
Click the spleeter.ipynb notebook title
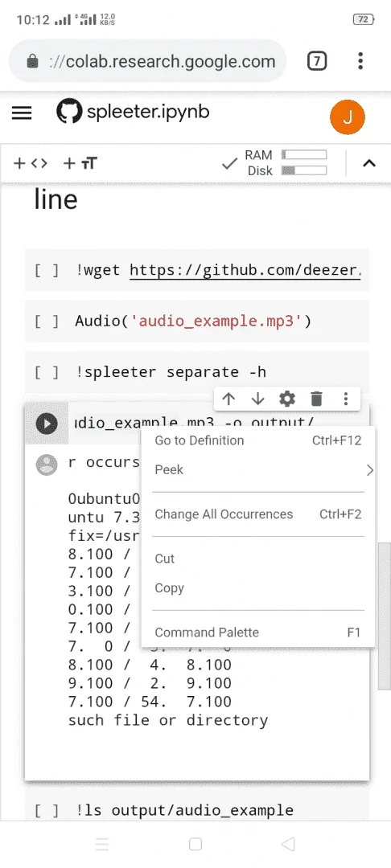tap(148, 113)
